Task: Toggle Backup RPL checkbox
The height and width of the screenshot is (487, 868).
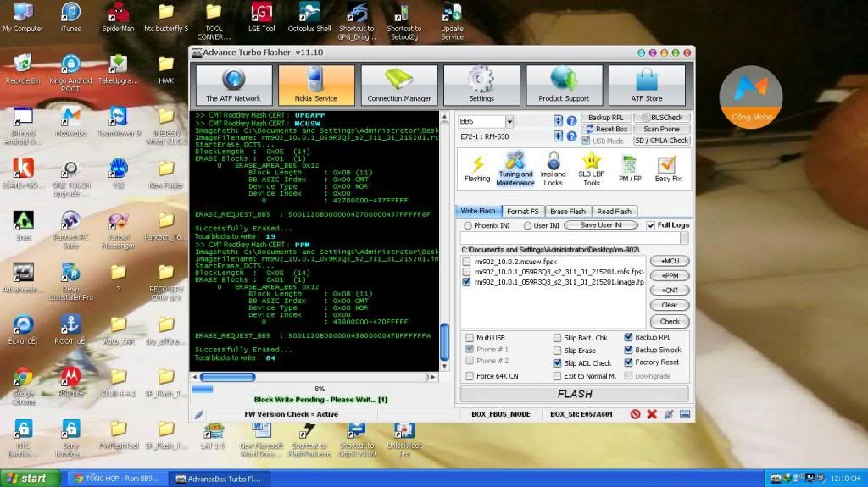Action: click(628, 337)
